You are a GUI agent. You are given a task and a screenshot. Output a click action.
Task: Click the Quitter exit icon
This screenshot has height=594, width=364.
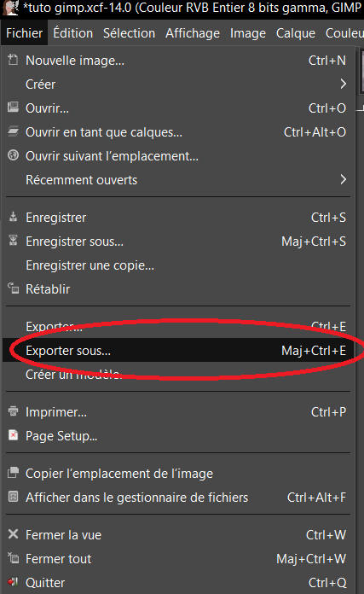coord(14,581)
